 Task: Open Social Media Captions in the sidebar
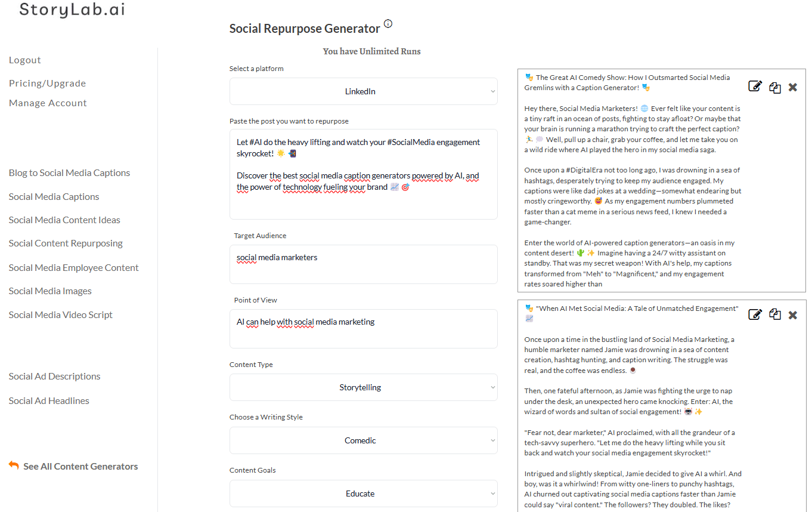tap(54, 196)
